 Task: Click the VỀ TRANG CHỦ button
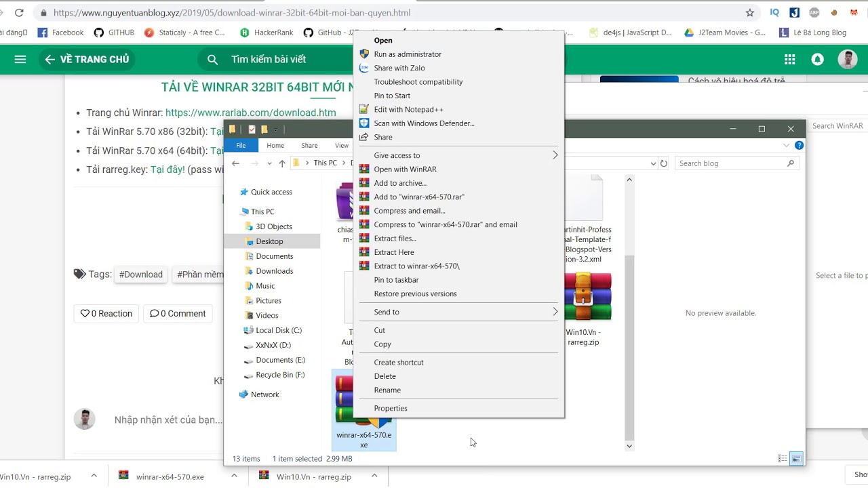87,60
